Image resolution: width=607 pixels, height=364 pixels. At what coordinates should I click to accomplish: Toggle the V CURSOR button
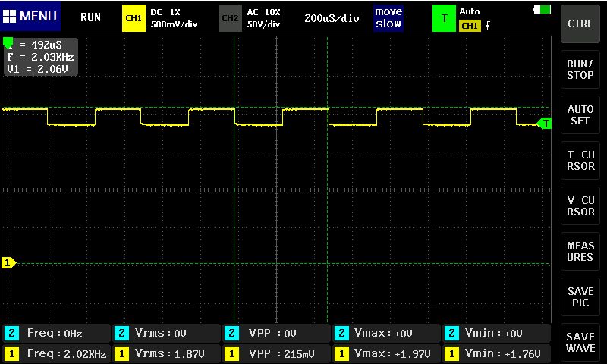click(x=580, y=206)
